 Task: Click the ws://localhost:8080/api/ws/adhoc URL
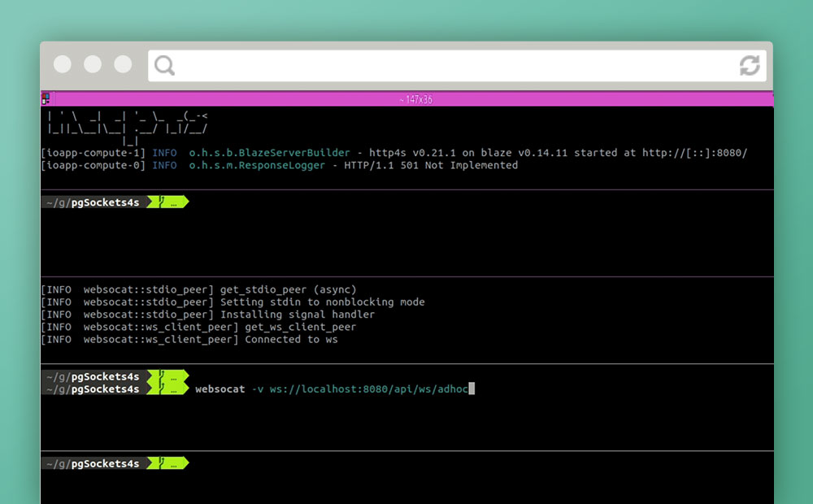pos(368,389)
